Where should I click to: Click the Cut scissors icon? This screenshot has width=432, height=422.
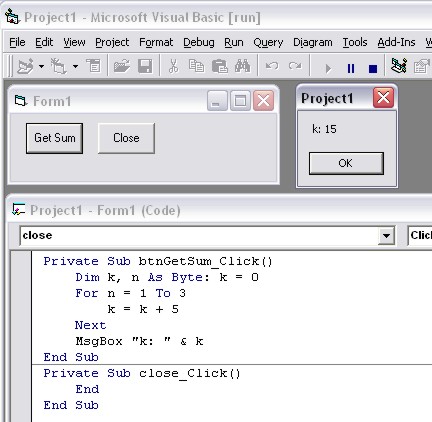[173, 66]
